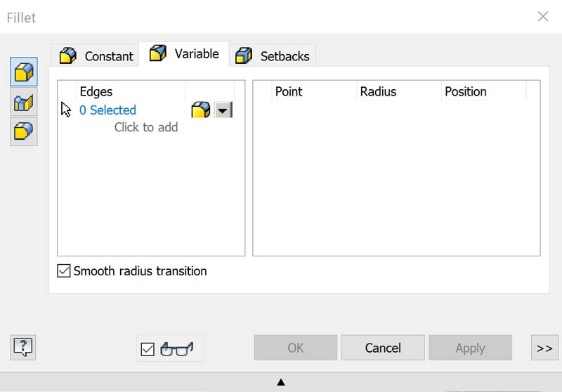Toggle Smooth radius transition checkbox
This screenshot has height=392, width=562.
click(x=64, y=271)
